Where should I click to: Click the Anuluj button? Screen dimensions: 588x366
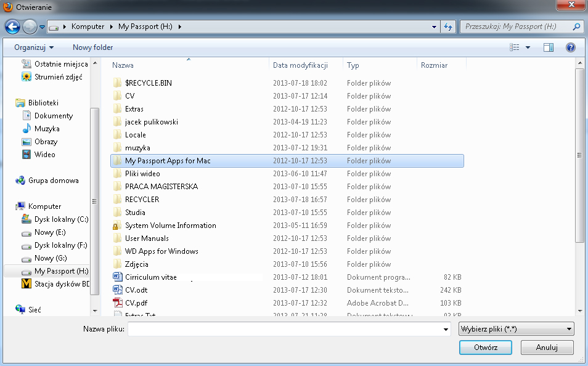(x=547, y=348)
